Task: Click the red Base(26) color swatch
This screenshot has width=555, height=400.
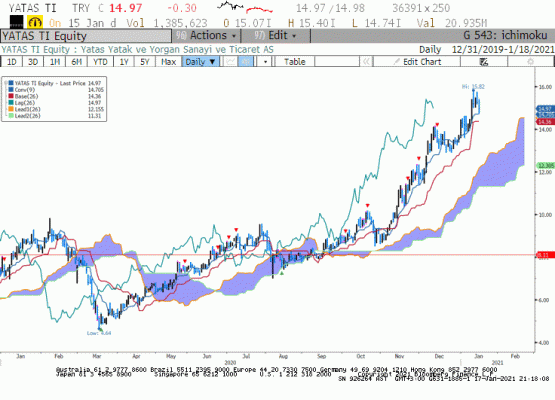Action: point(11,96)
